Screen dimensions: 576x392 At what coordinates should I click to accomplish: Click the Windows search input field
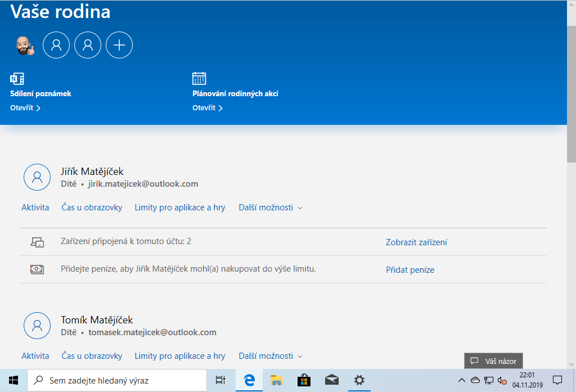(118, 381)
